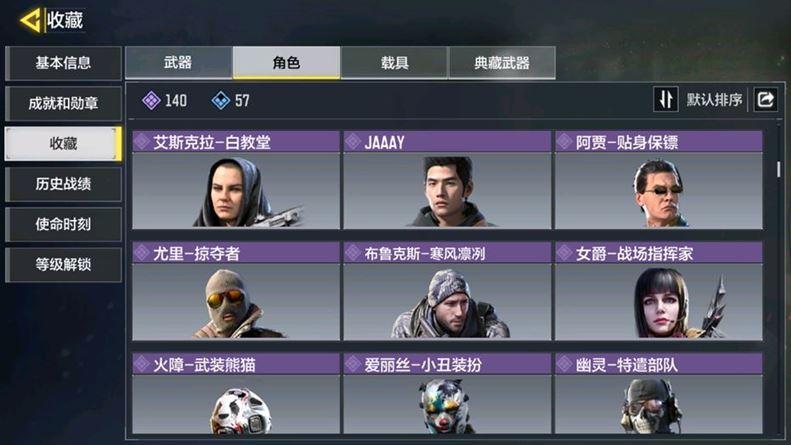Click the blue diamond icon showing 57
791x445 pixels.
(x=220, y=100)
